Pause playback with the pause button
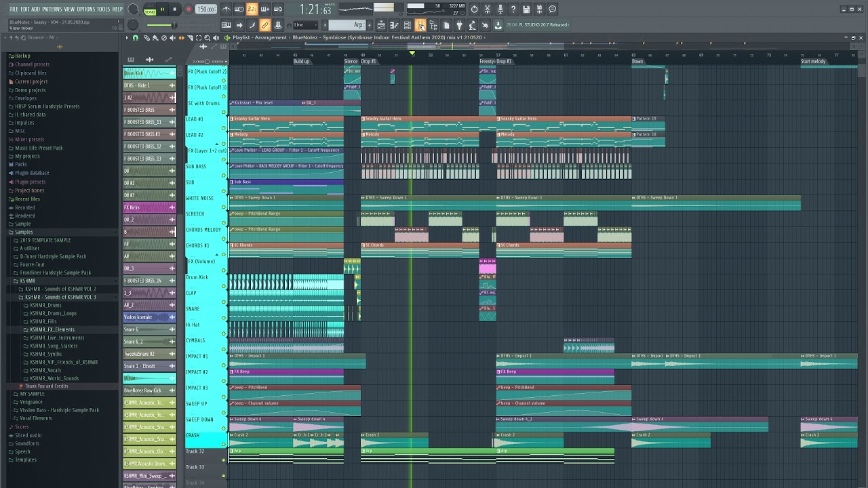868x488 pixels. pyautogui.click(x=162, y=9)
